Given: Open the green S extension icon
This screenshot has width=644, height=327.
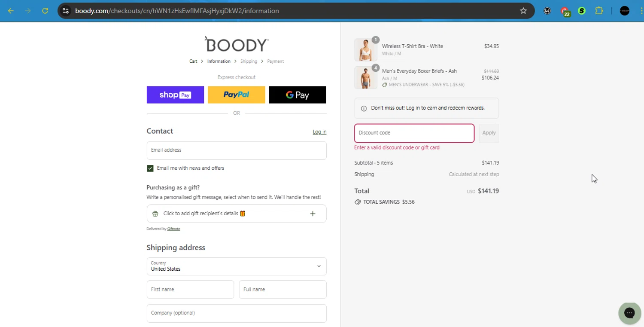Looking at the screenshot, I should click(582, 11).
